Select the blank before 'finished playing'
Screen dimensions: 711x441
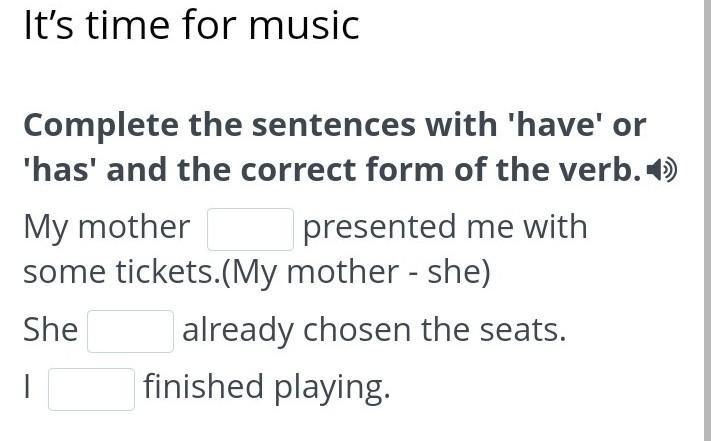click(91, 389)
